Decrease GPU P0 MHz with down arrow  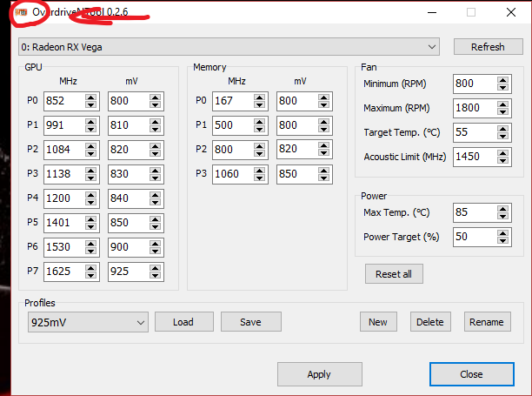(90, 105)
